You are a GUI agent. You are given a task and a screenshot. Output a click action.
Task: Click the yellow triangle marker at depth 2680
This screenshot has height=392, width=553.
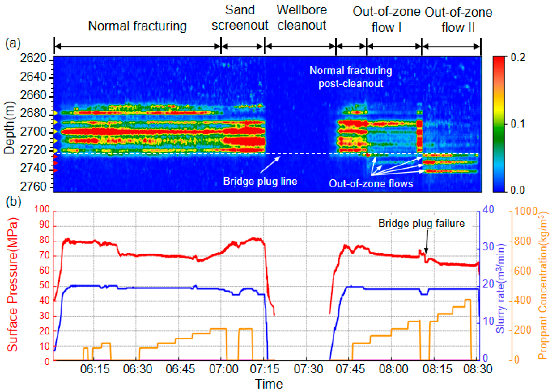55,113
